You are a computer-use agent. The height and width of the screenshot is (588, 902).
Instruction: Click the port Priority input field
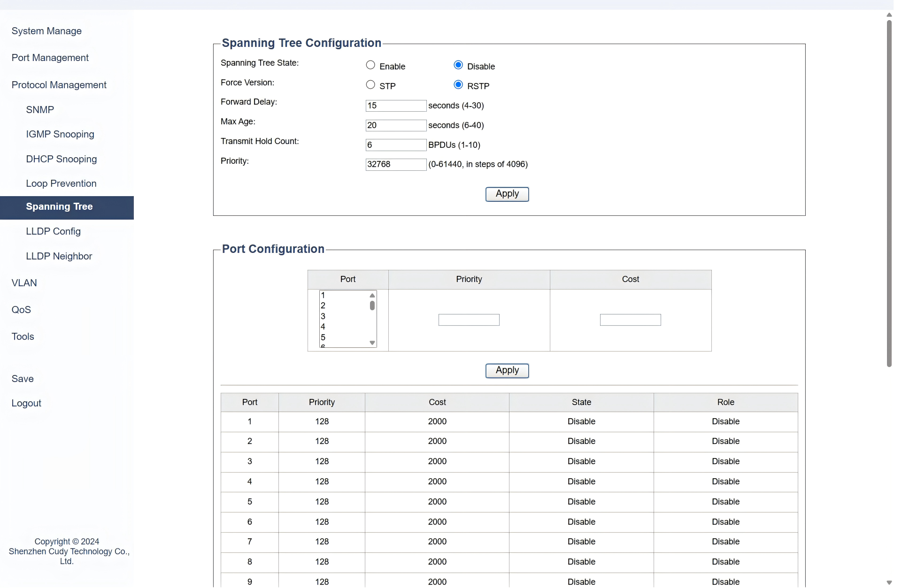tap(469, 320)
